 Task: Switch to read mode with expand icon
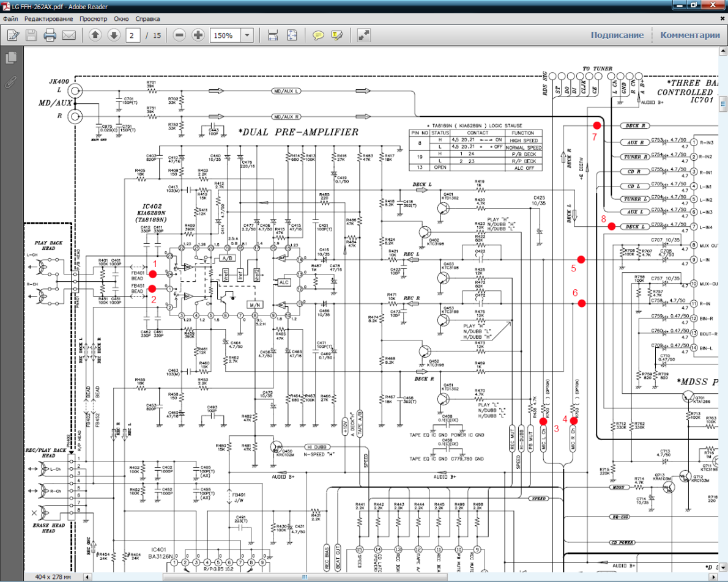pyautogui.click(x=364, y=35)
